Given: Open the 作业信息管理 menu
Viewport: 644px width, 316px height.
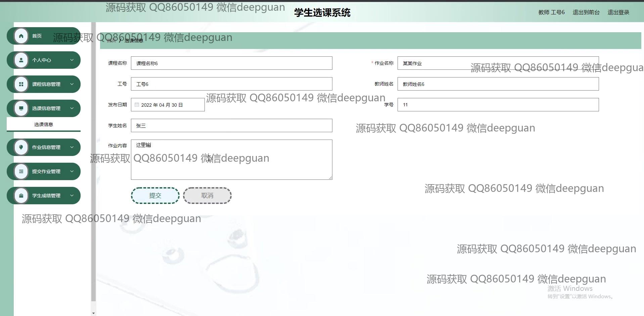Looking at the screenshot, I should [44, 147].
